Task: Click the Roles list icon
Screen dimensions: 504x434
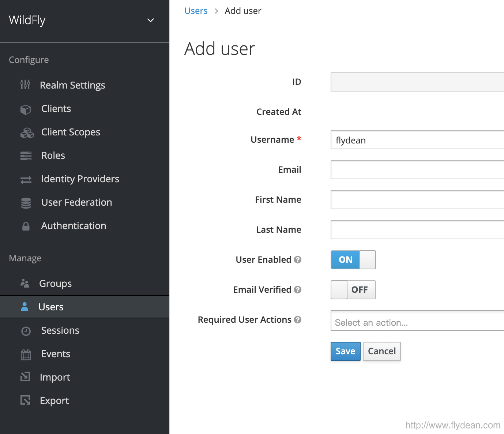Action: tap(26, 156)
